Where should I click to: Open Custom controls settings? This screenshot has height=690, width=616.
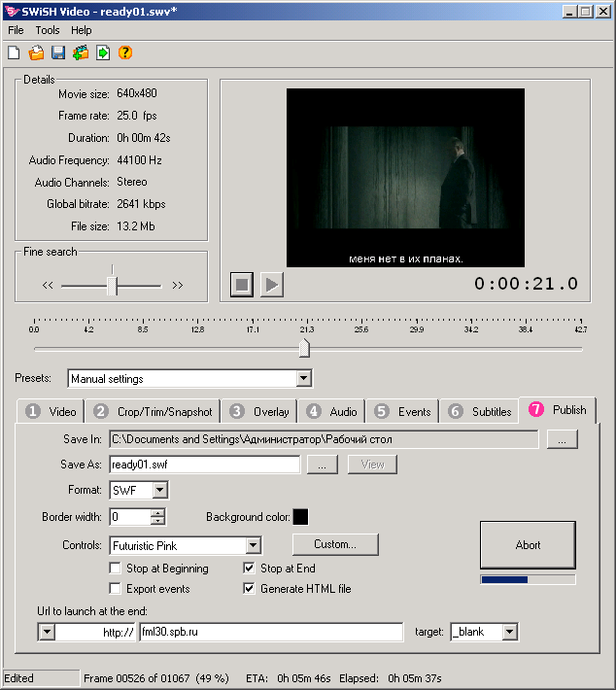335,544
